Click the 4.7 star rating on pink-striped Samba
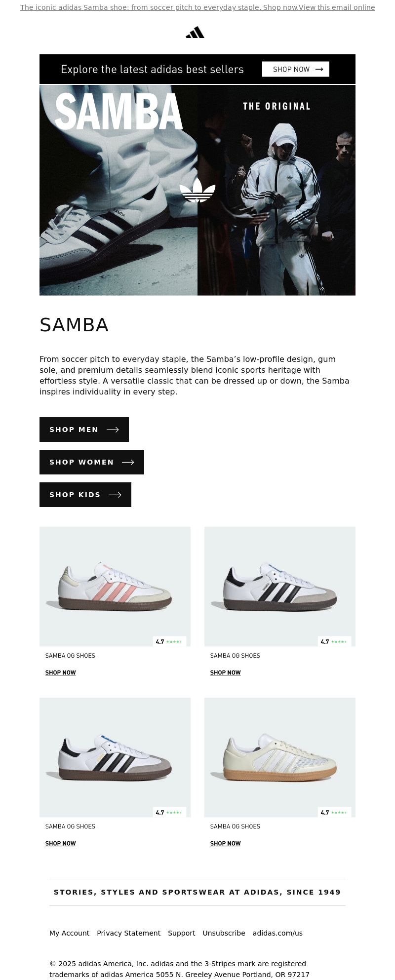This screenshot has height=980, width=395. click(x=169, y=642)
